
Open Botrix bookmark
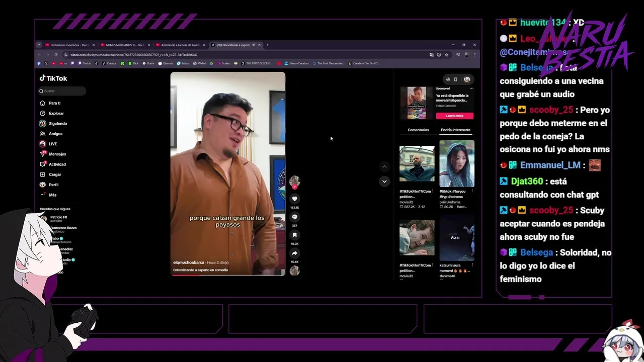pyautogui.click(x=148, y=63)
